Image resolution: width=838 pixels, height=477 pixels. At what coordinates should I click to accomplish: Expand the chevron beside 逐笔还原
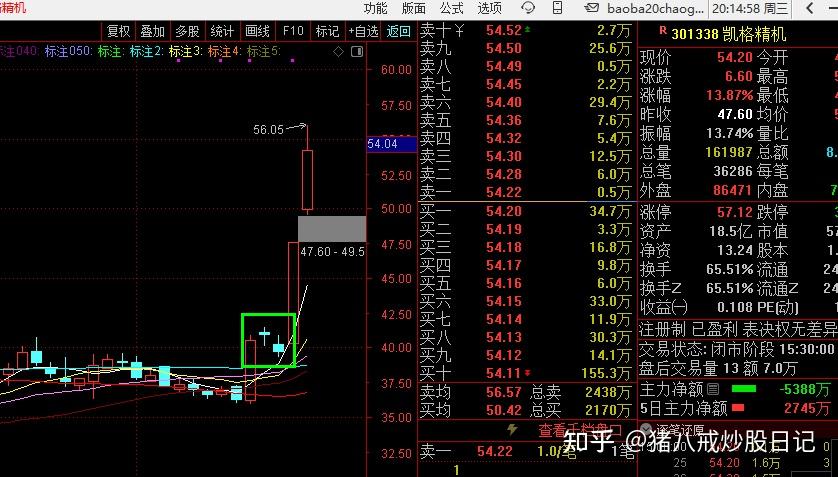[646, 428]
